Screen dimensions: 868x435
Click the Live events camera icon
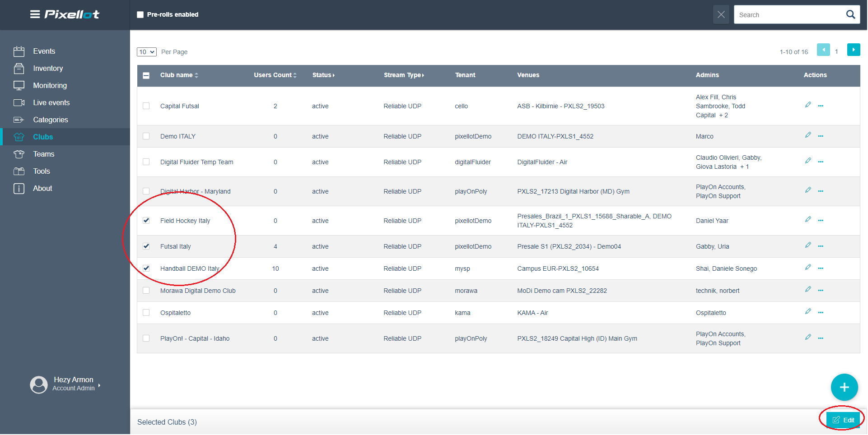[19, 103]
